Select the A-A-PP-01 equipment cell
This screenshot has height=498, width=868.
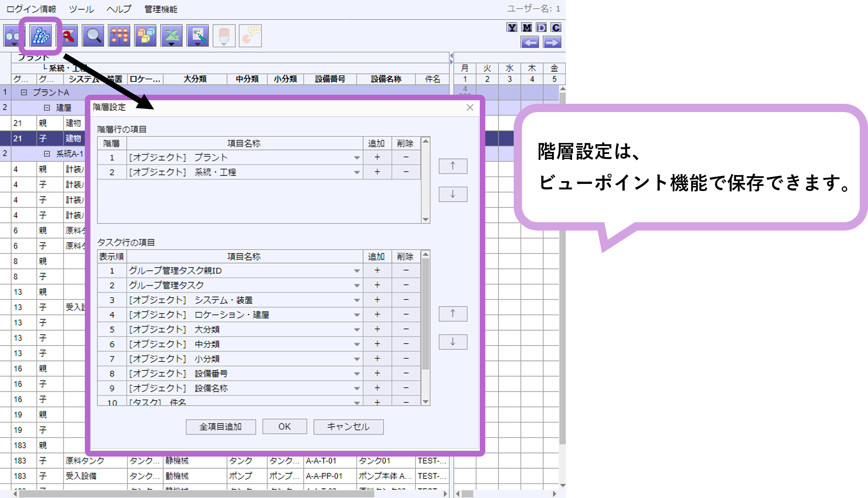coord(330,476)
